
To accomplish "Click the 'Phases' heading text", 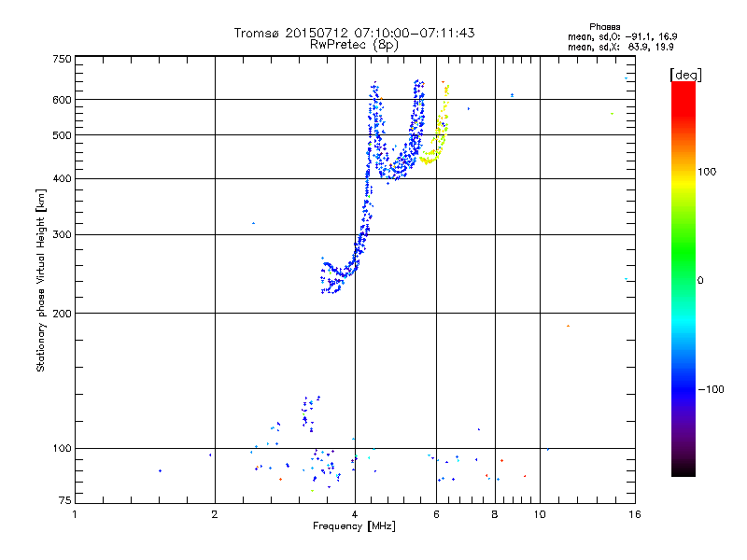I will click(604, 27).
